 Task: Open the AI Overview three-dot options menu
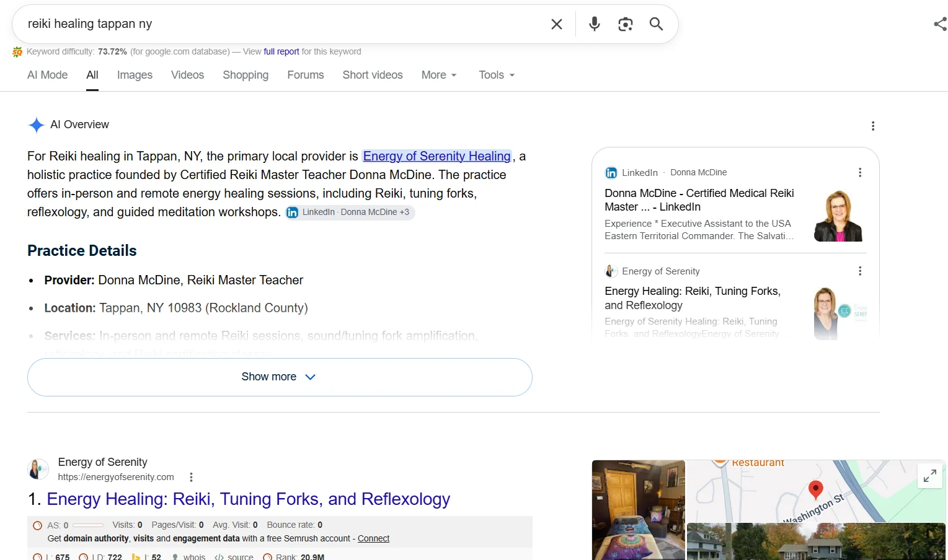[x=873, y=126]
